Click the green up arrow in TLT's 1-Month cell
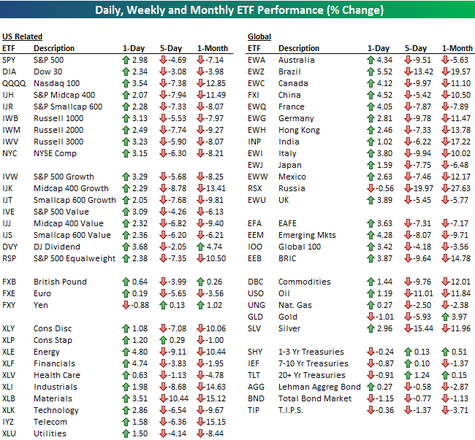Screen dimensions: 475x440 pos(445,375)
